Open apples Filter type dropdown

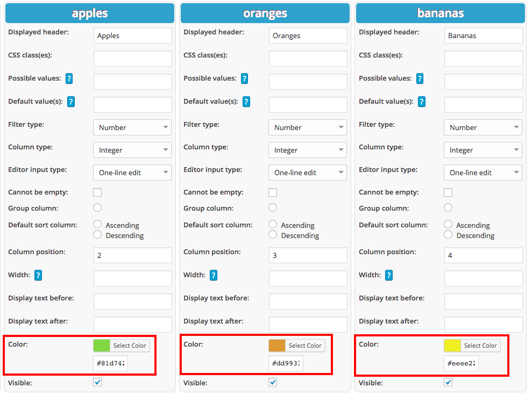(132, 127)
